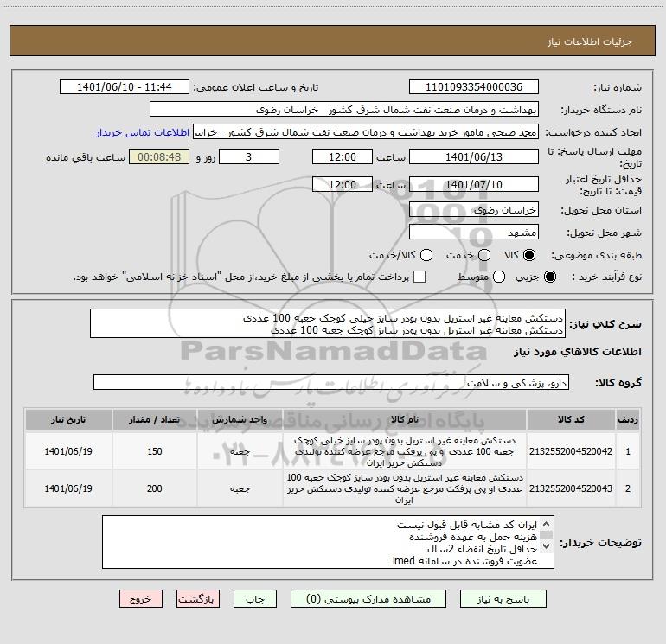
Task: Select the کالا radio button
Action: tap(529, 255)
